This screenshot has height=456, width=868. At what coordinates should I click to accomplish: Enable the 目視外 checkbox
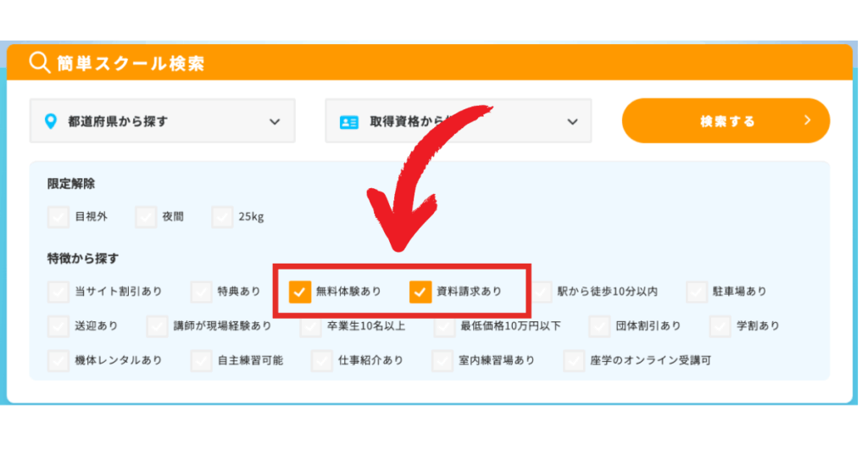click(58, 217)
